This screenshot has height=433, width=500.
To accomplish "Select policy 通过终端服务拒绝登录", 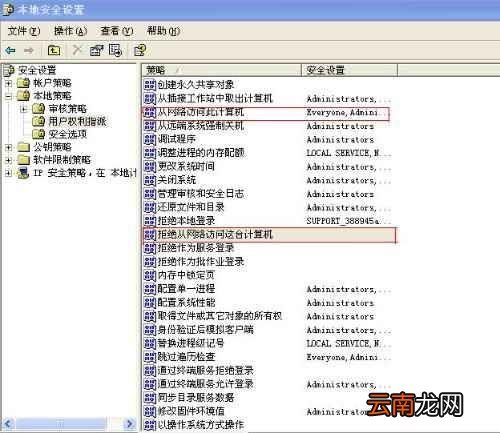I will point(205,370).
